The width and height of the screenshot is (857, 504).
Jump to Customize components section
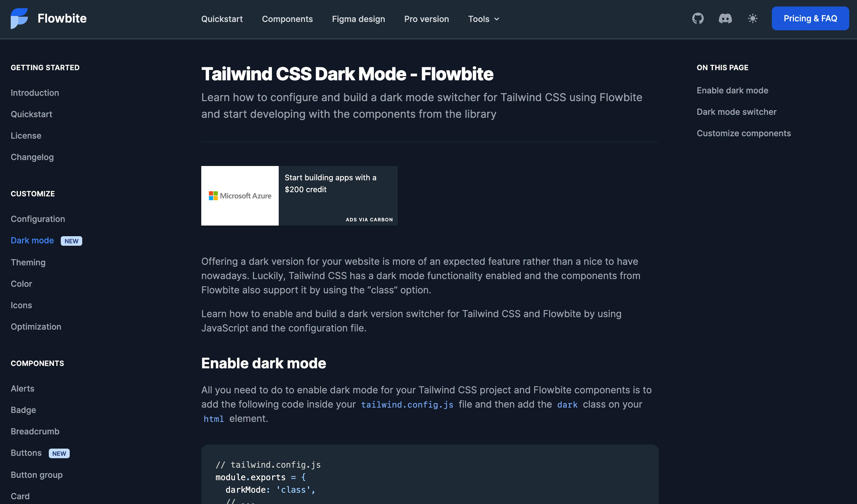743,133
